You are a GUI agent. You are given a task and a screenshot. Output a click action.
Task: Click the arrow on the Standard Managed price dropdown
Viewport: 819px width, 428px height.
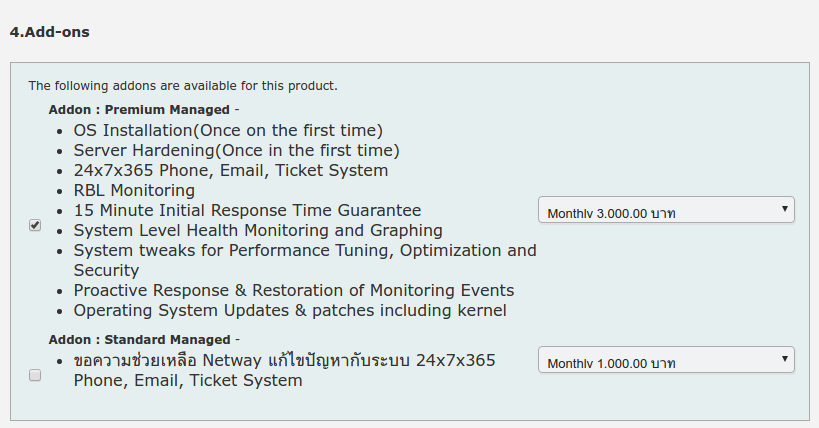[786, 360]
